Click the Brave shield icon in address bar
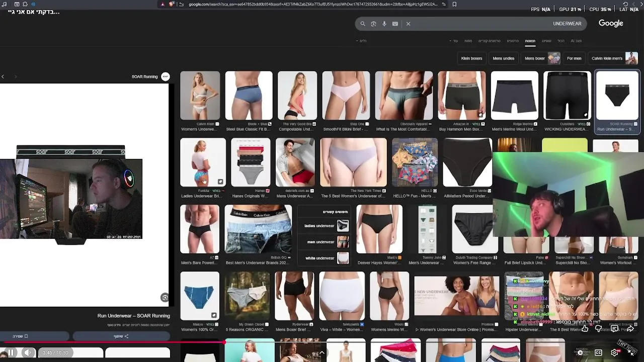This screenshot has height=362, width=644. [x=172, y=4]
